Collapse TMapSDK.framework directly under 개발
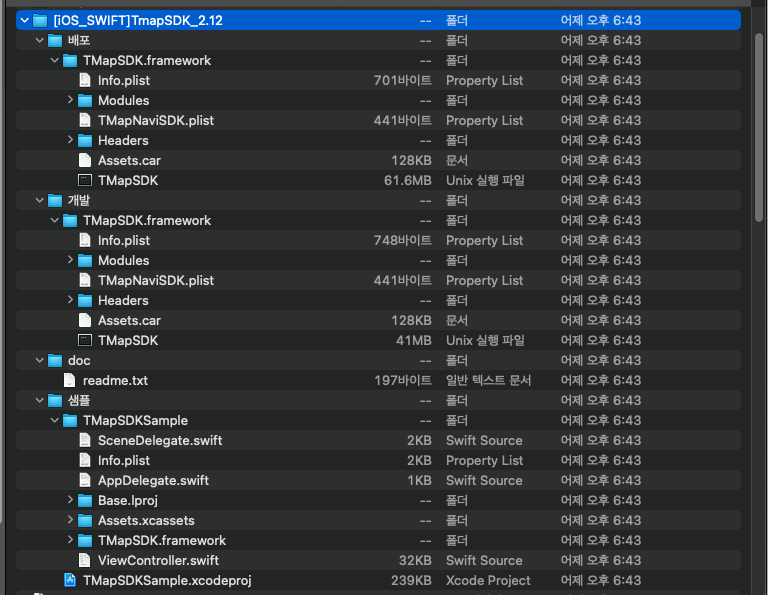Screen dimensions: 768x595 tap(55, 220)
